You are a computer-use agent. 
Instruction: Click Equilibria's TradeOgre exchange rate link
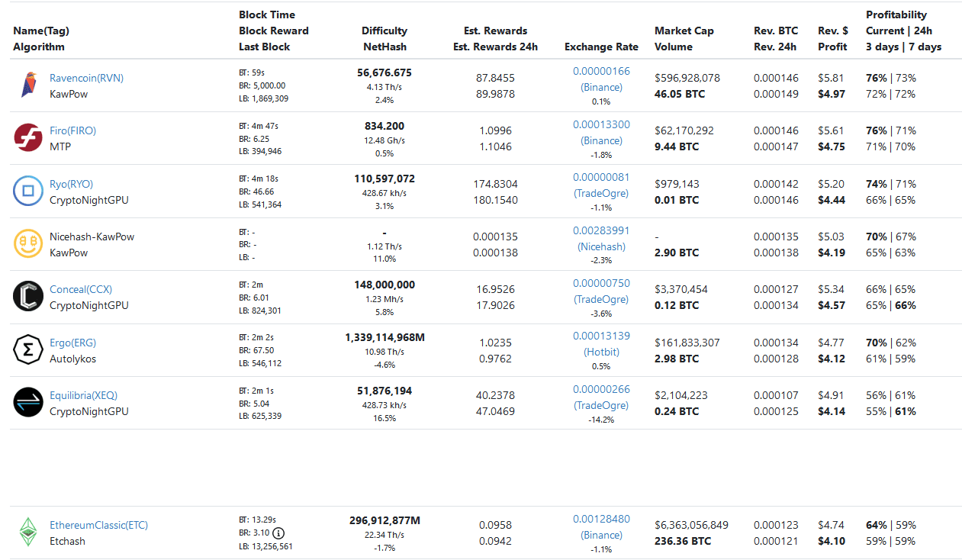[x=601, y=405]
